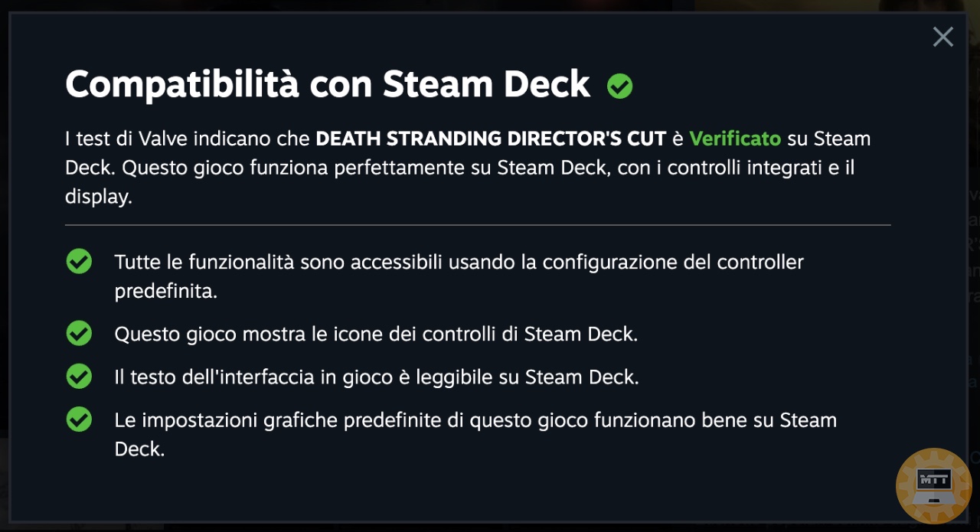The height and width of the screenshot is (532, 980).
Task: Click the green Verificato status word
Action: point(735,139)
